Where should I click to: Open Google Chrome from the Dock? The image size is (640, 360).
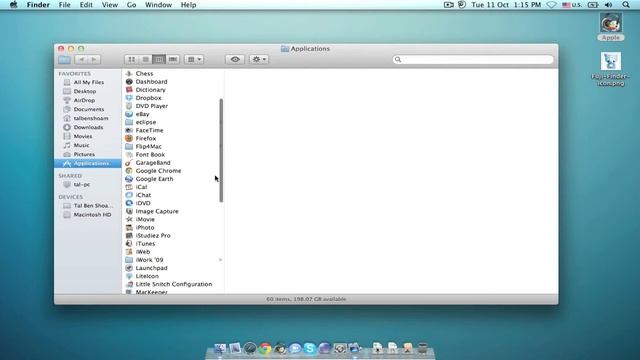point(265,348)
